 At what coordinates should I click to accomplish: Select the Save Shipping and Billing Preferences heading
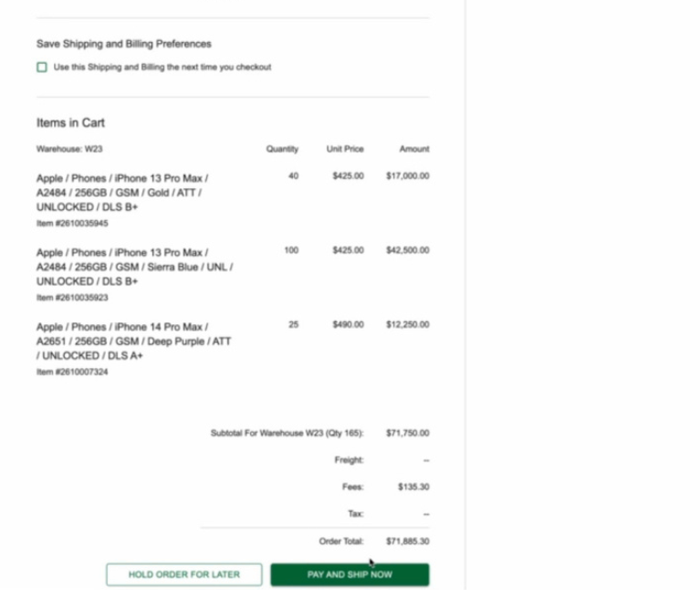click(123, 44)
